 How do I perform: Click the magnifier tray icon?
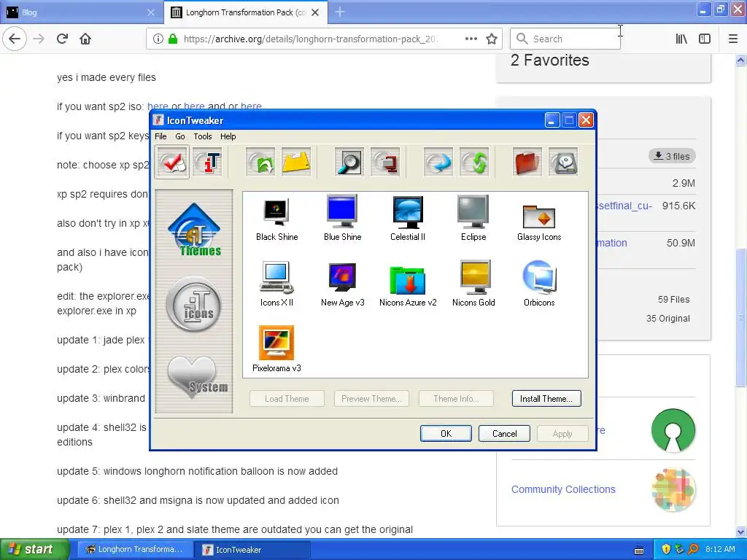pos(693,549)
